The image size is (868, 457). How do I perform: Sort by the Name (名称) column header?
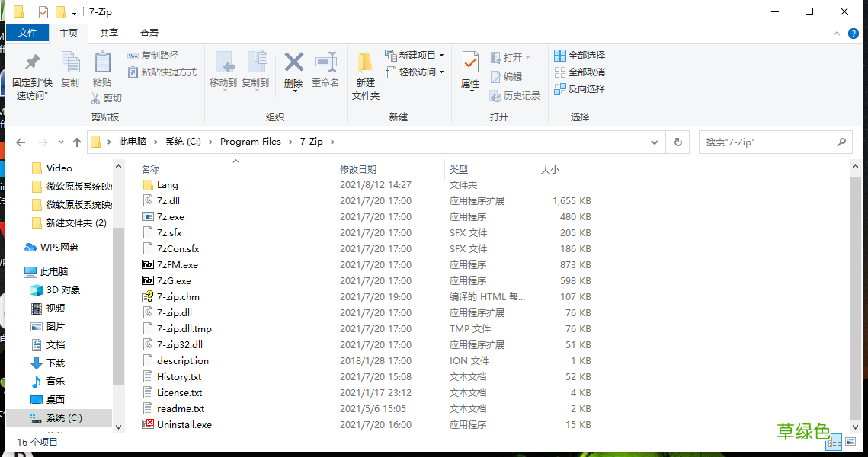point(150,169)
